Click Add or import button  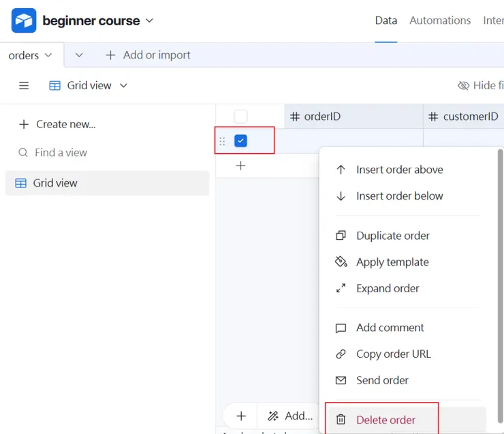tap(148, 55)
